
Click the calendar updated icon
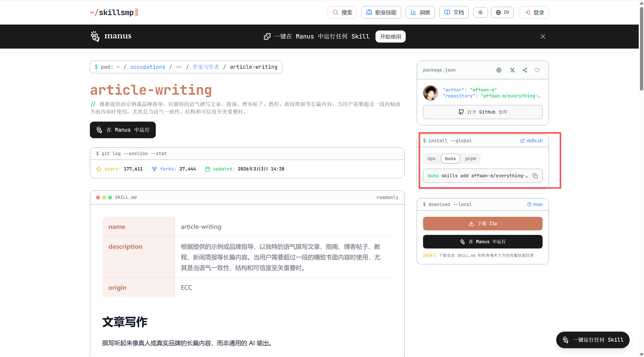207,169
